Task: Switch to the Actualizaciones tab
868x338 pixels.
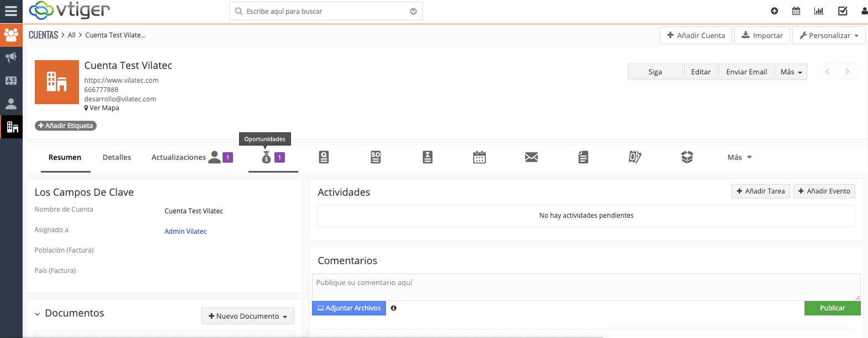Action: (x=178, y=158)
